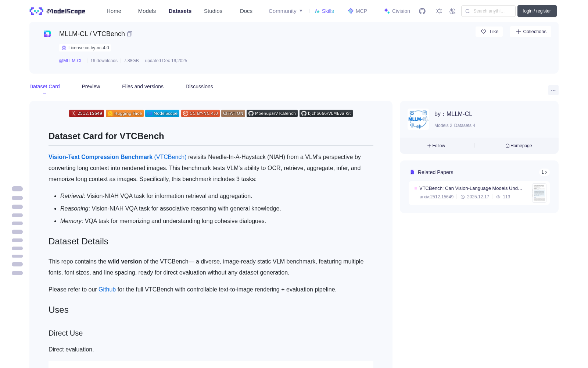Screen dimensions: 588x368
Task: Open the ModelScope badge
Action: [162, 113]
